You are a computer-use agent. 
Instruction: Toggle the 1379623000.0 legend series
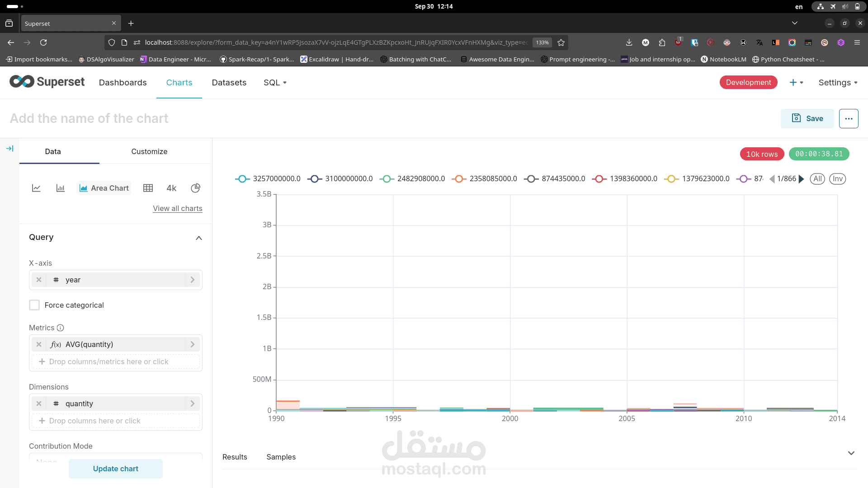click(697, 179)
